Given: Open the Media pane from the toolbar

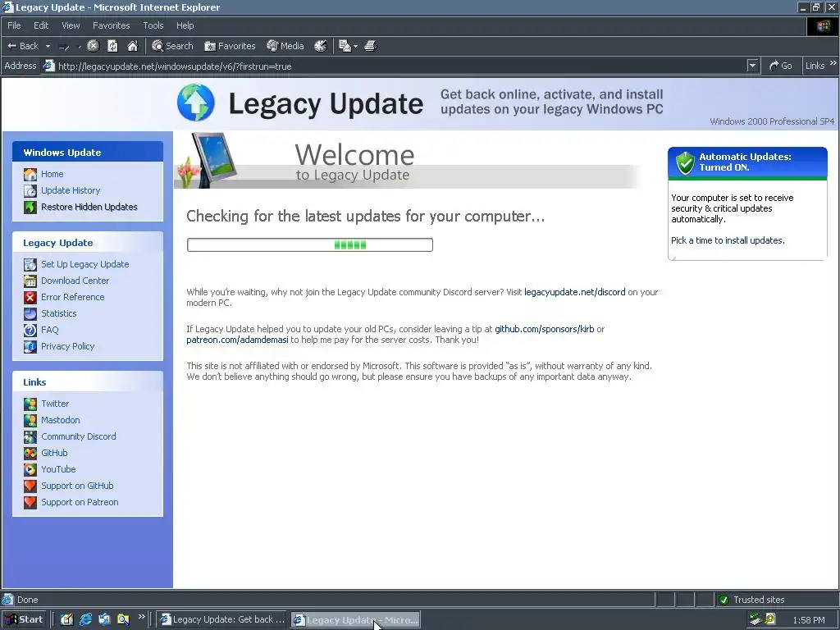Looking at the screenshot, I should tap(285, 46).
